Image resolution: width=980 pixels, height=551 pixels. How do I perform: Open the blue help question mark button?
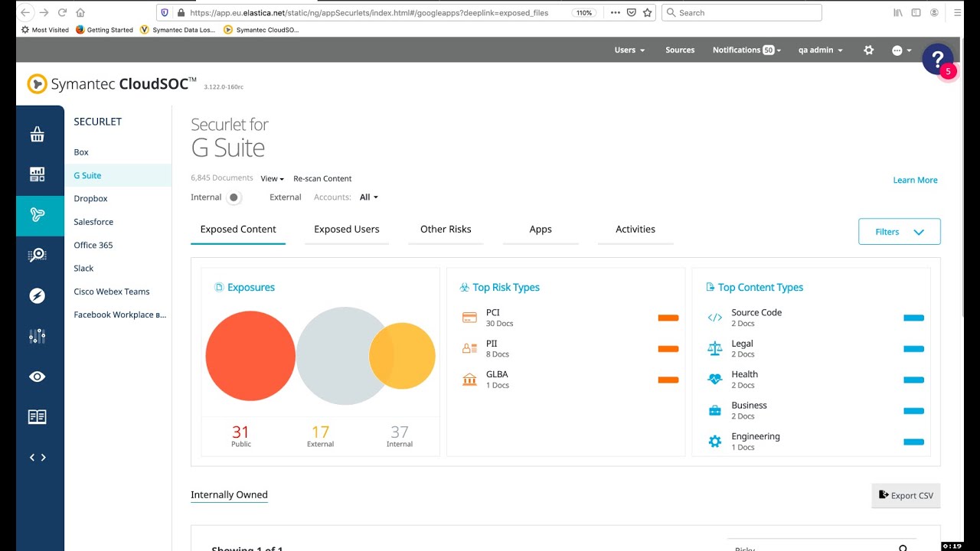[x=936, y=59]
